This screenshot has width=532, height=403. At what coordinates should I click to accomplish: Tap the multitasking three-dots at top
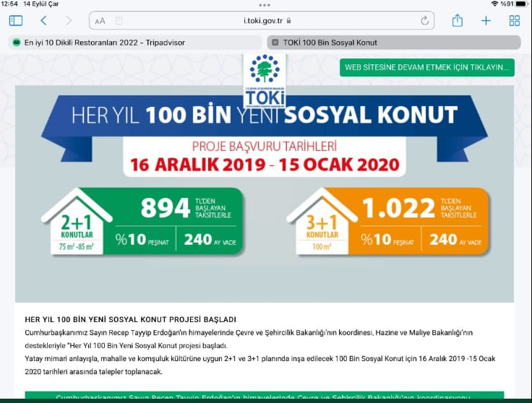[265, 5]
